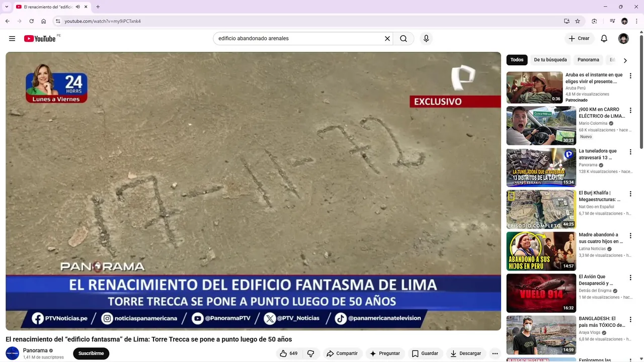Go back with browser back arrow
644x362 pixels.
(7, 21)
